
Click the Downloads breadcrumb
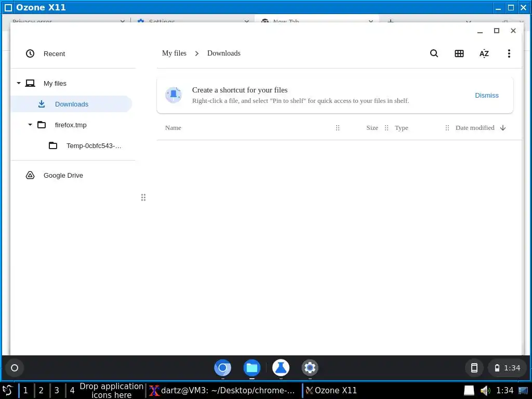223,54
